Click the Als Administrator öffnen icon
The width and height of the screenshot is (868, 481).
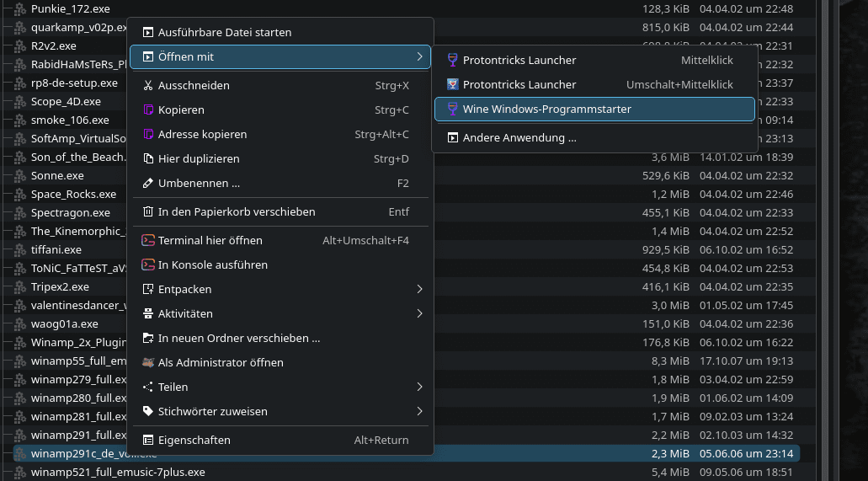148,362
